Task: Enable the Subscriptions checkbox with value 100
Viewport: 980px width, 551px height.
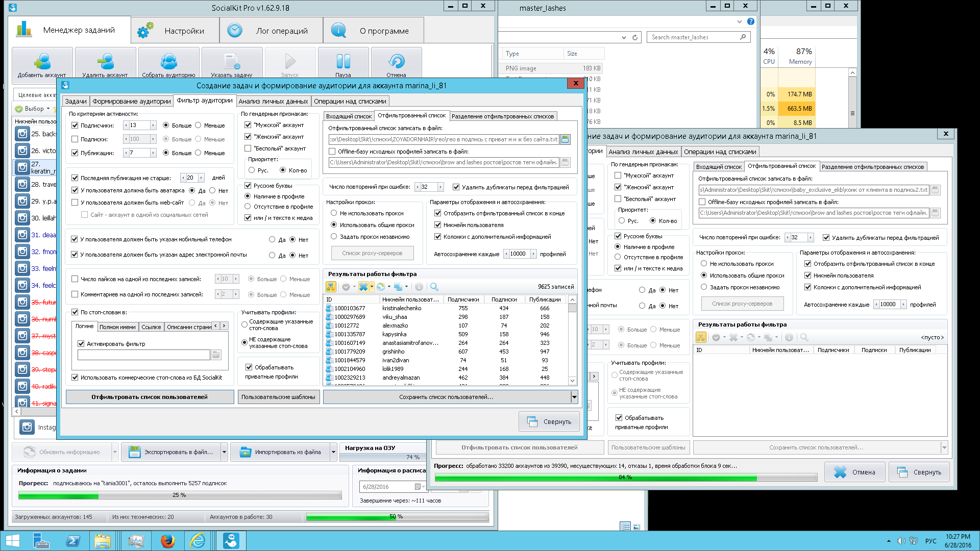Action: point(75,139)
